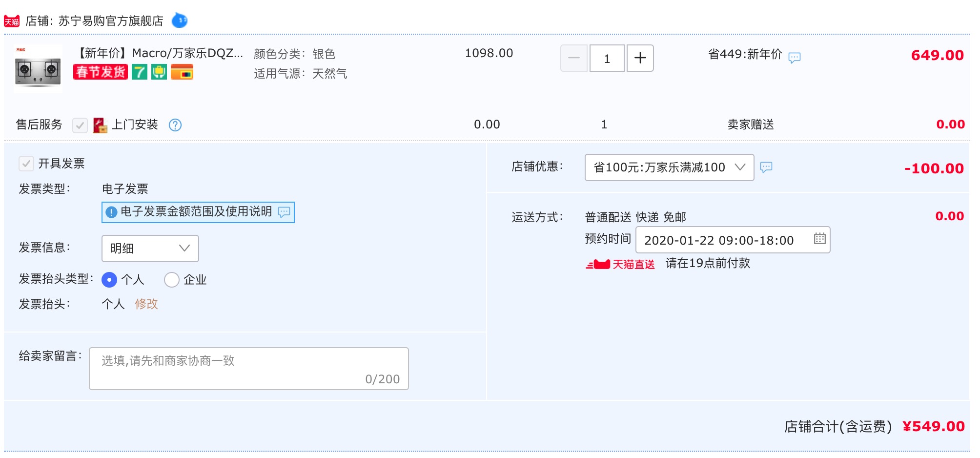Image resolution: width=980 pixels, height=458 pixels.
Task: Click the 天猫直送 logo
Action: [x=620, y=264]
